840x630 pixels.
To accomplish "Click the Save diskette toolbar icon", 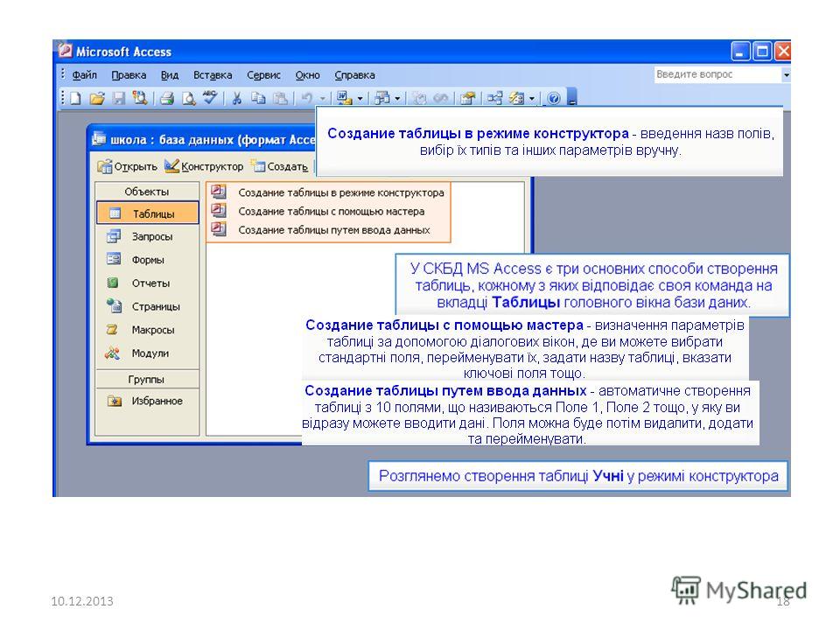I will point(118,98).
